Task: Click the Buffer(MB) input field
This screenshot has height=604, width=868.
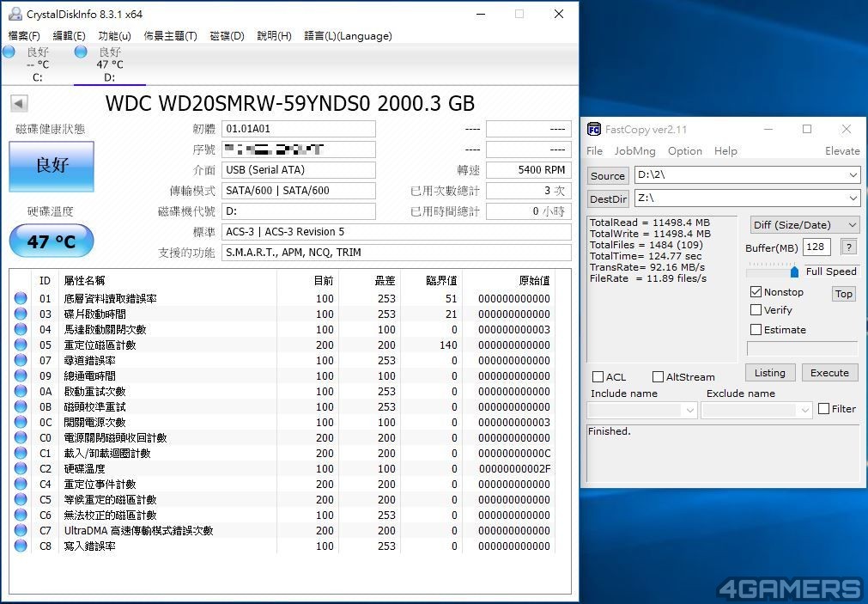Action: click(x=816, y=247)
